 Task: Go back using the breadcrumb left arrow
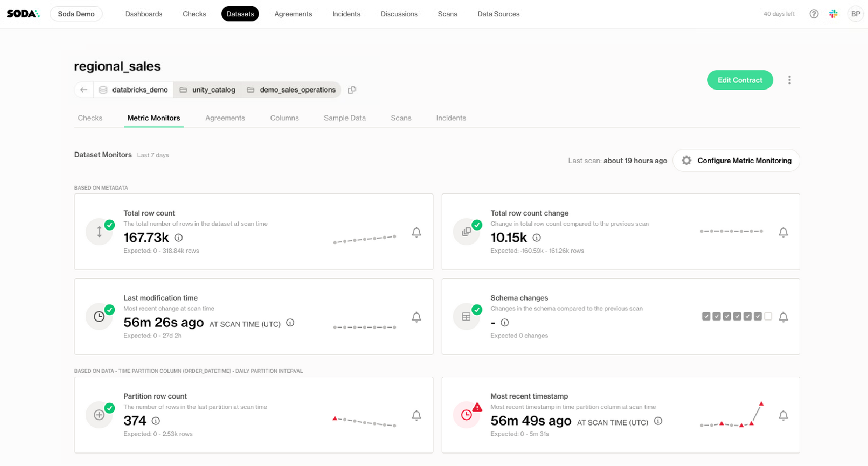point(84,90)
